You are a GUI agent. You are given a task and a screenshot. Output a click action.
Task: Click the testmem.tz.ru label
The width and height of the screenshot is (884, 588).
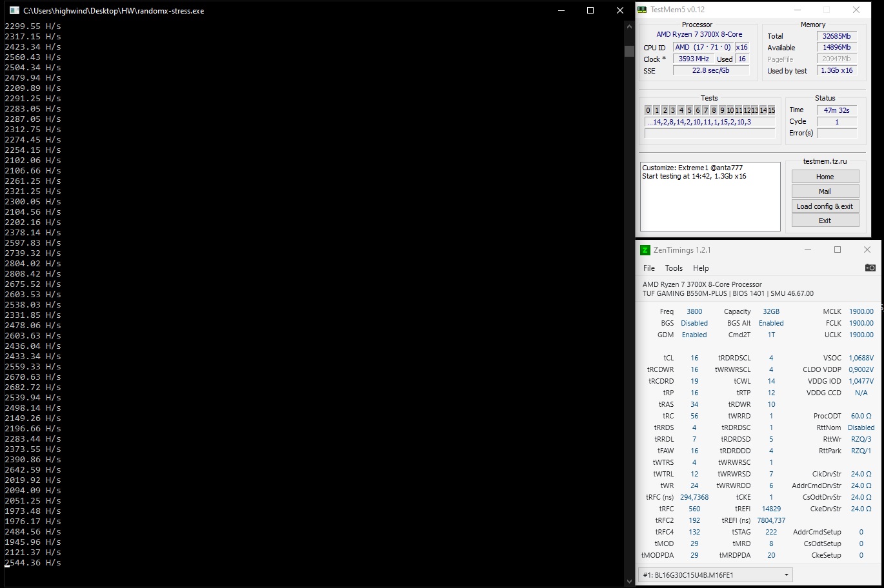pos(825,161)
